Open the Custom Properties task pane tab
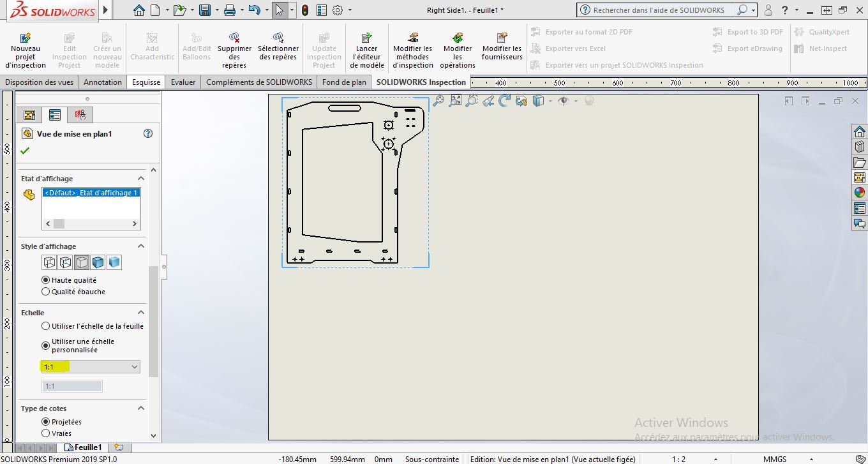The image size is (868, 464). pyautogui.click(x=860, y=208)
